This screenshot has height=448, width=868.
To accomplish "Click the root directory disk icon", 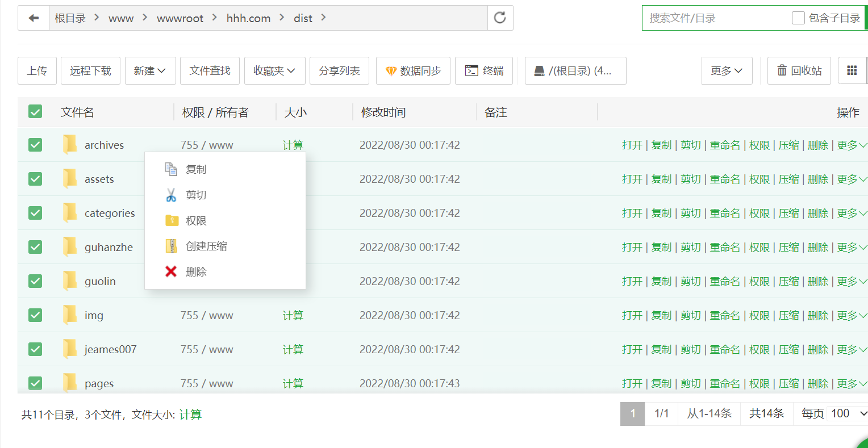I will click(540, 71).
